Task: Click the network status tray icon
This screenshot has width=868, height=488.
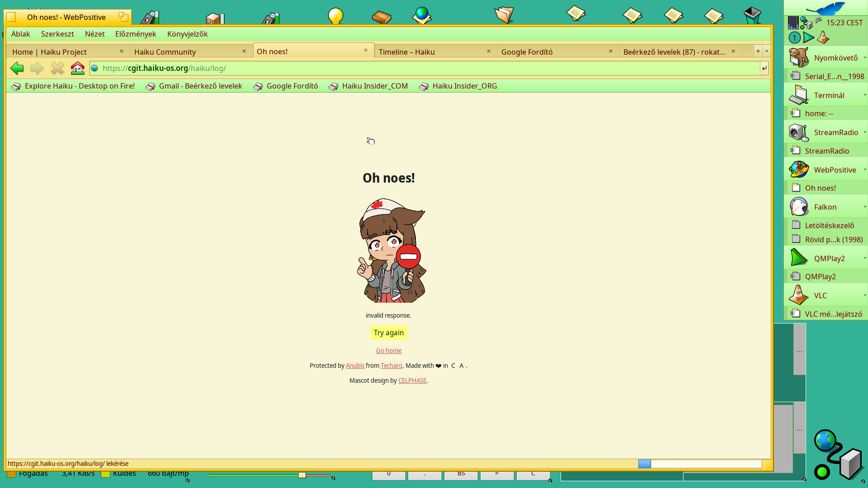Action: [x=806, y=23]
